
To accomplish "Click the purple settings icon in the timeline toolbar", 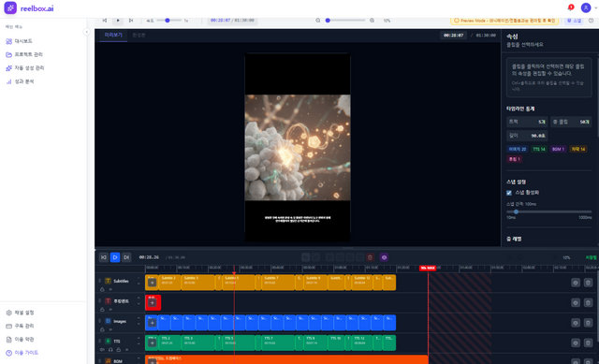I will tap(385, 257).
